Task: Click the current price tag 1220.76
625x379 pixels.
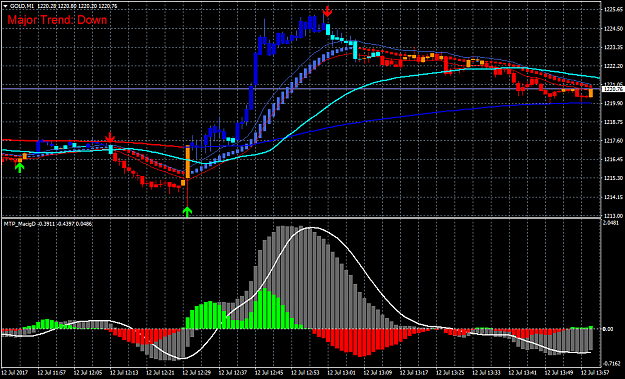Action: tap(612, 89)
